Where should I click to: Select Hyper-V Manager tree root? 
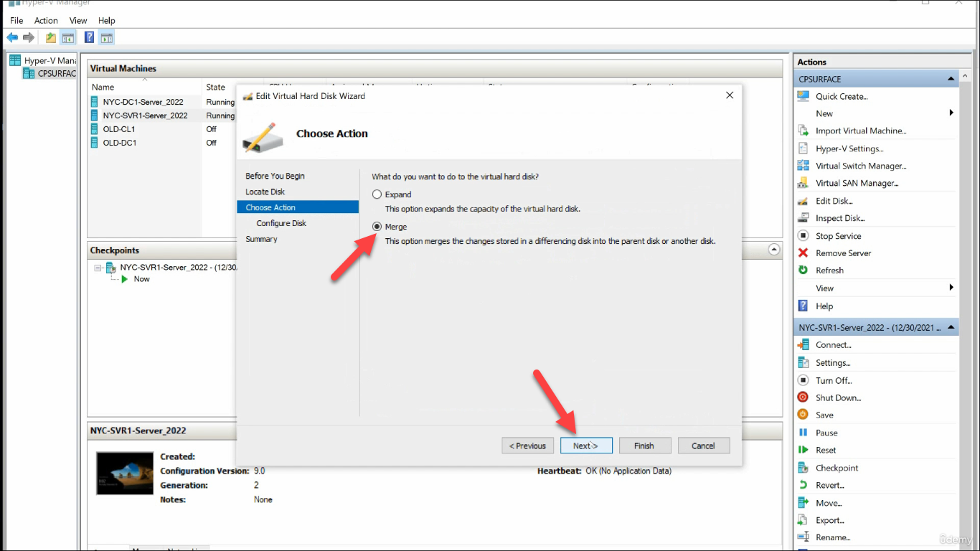coord(43,61)
